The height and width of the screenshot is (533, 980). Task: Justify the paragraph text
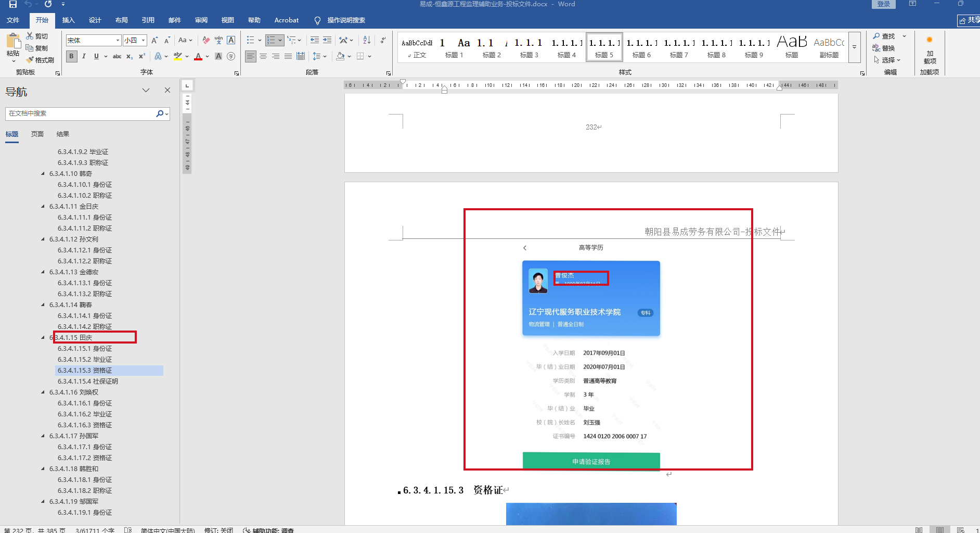(x=288, y=56)
